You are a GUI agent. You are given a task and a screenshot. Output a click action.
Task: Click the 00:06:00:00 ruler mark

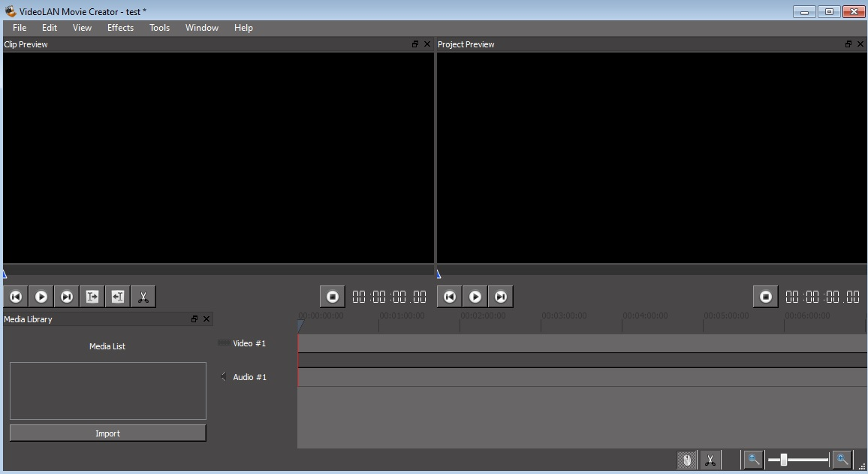[807, 315]
